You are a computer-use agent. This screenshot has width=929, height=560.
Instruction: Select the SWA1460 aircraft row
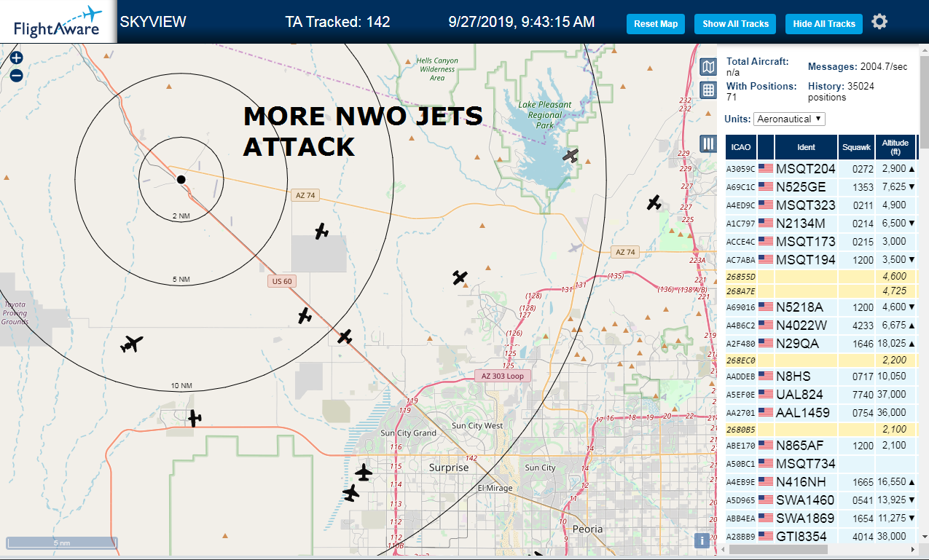click(821, 500)
